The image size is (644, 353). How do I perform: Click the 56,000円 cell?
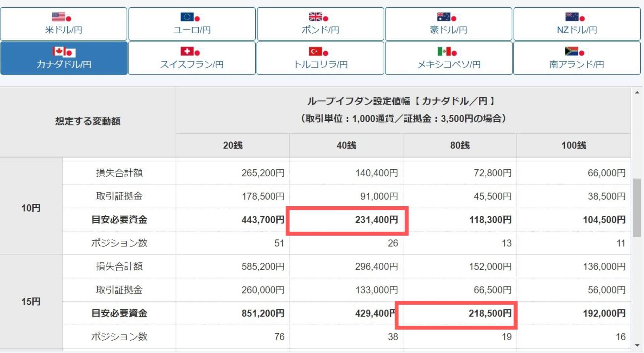point(574,290)
